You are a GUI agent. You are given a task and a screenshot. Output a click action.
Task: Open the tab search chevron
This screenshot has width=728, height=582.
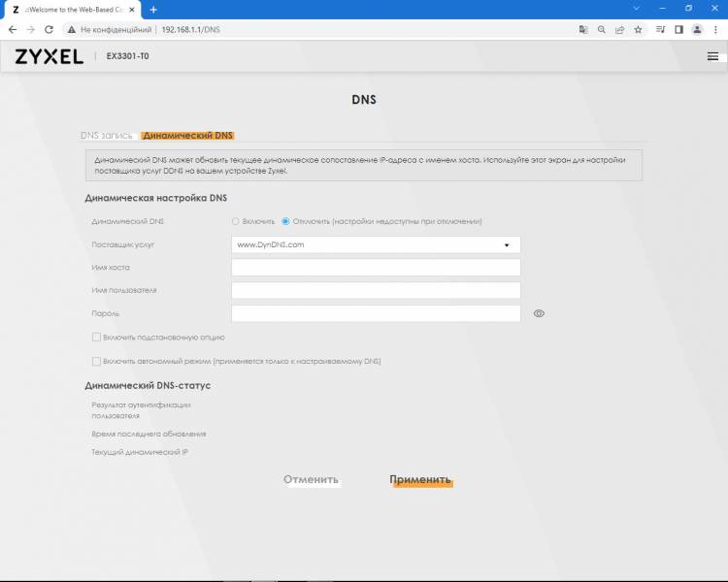pyautogui.click(x=637, y=9)
